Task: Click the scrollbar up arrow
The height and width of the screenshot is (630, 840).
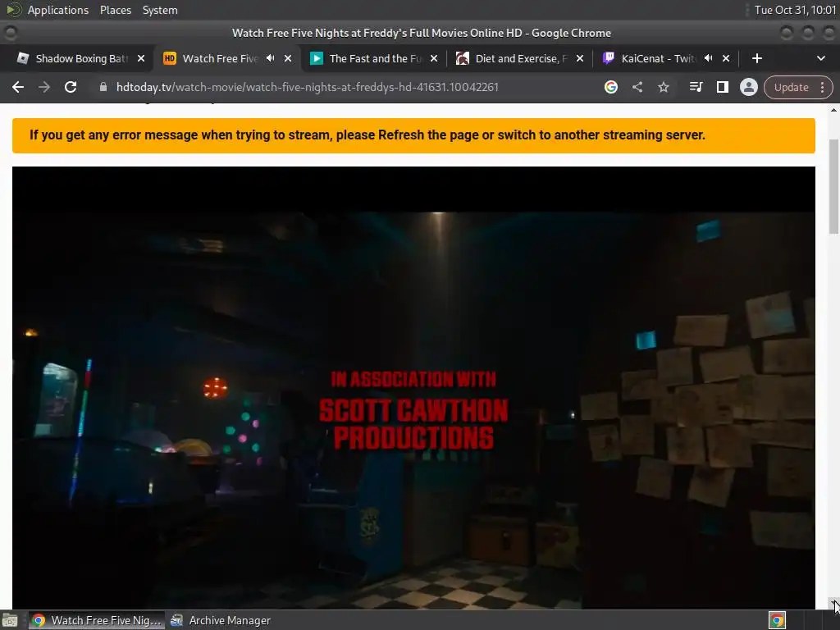Action: click(x=833, y=109)
